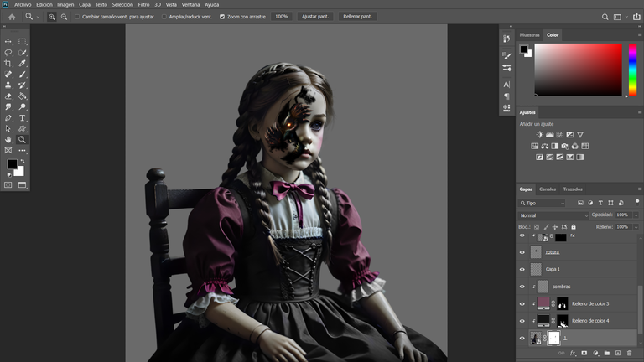
Task: Hide the Capa 1 layer
Action: [x=522, y=270]
